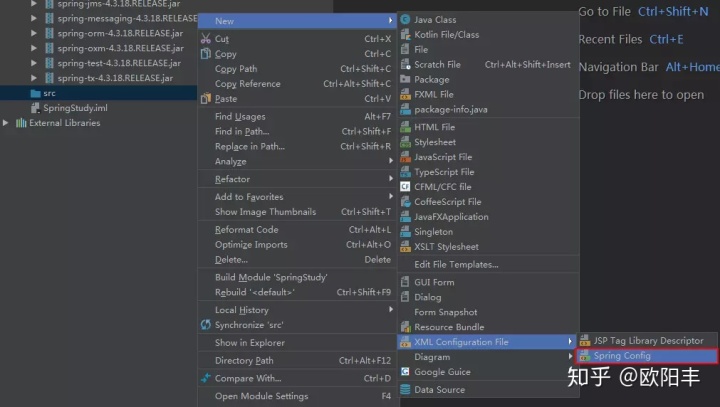Click the TypeScript File icon
720x407 pixels.
405,172
